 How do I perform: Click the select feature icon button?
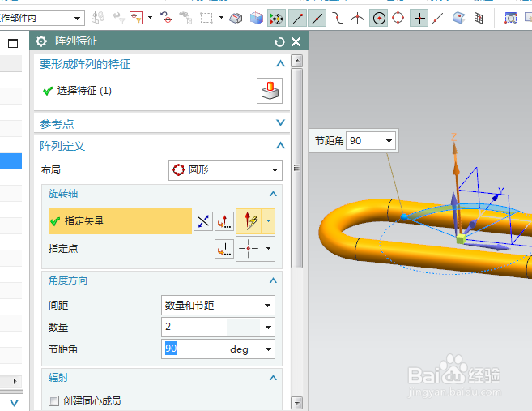click(270, 91)
